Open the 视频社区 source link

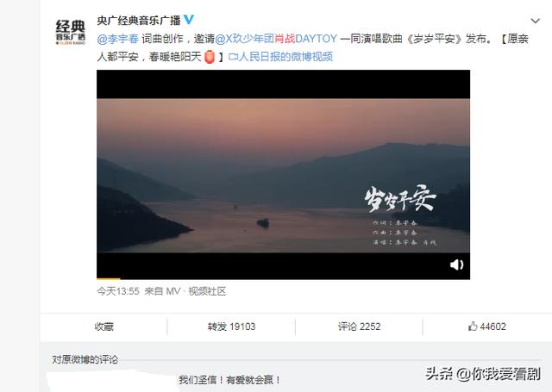207,291
